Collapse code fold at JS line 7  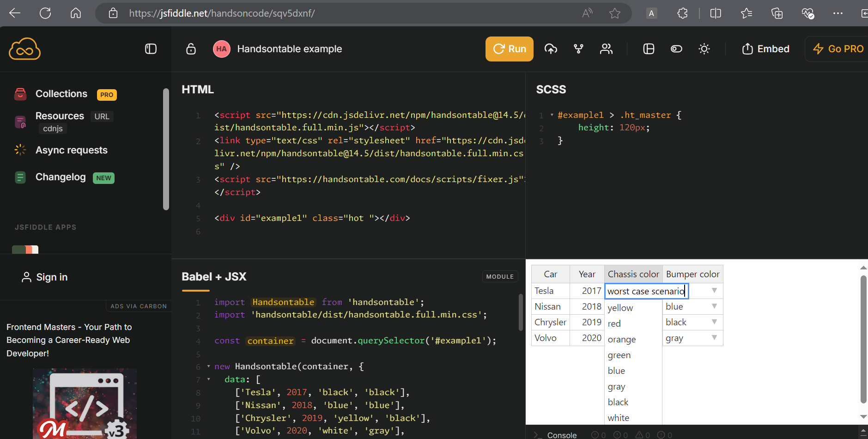coord(208,379)
